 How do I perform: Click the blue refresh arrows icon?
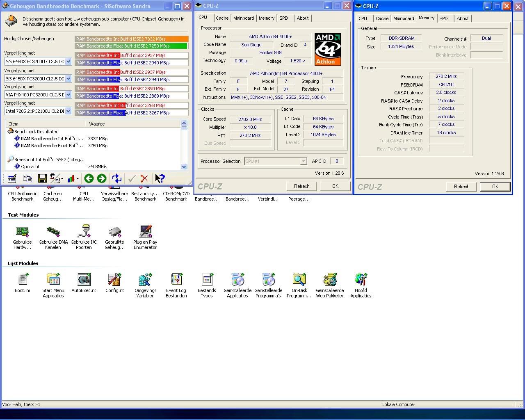pos(117,178)
